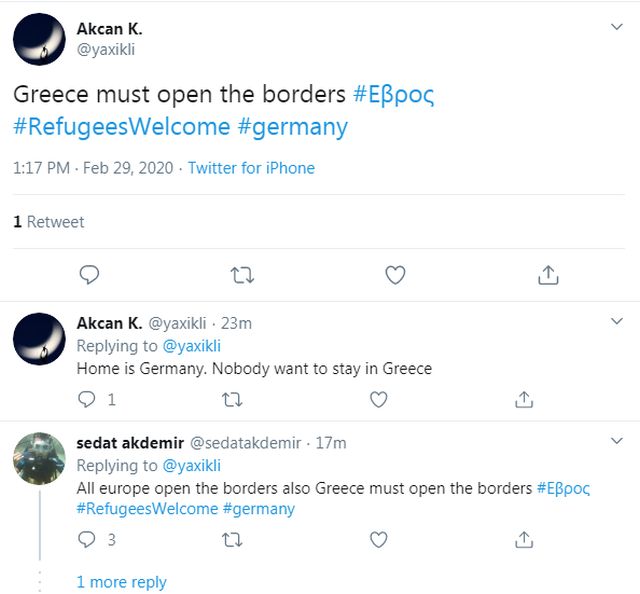The height and width of the screenshot is (594, 640).
Task: Share the main tweet
Action: tap(547, 274)
